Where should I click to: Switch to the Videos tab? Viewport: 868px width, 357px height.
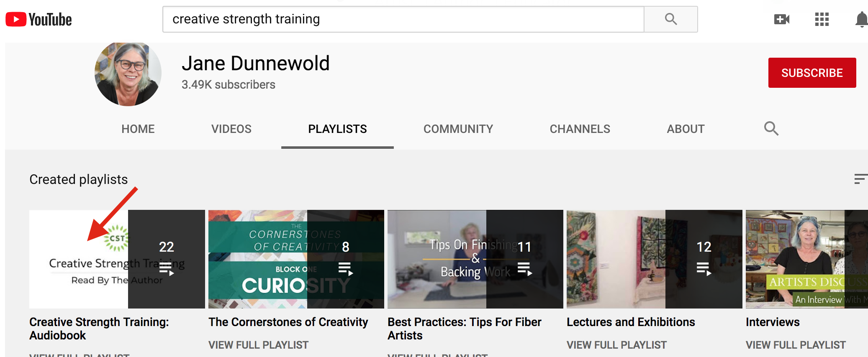(x=231, y=129)
